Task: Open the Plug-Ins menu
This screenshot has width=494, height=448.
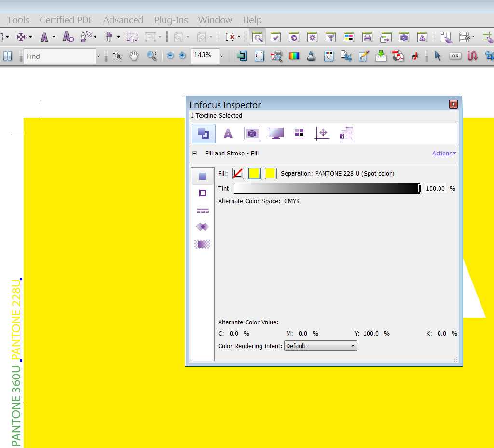Action: [x=171, y=20]
